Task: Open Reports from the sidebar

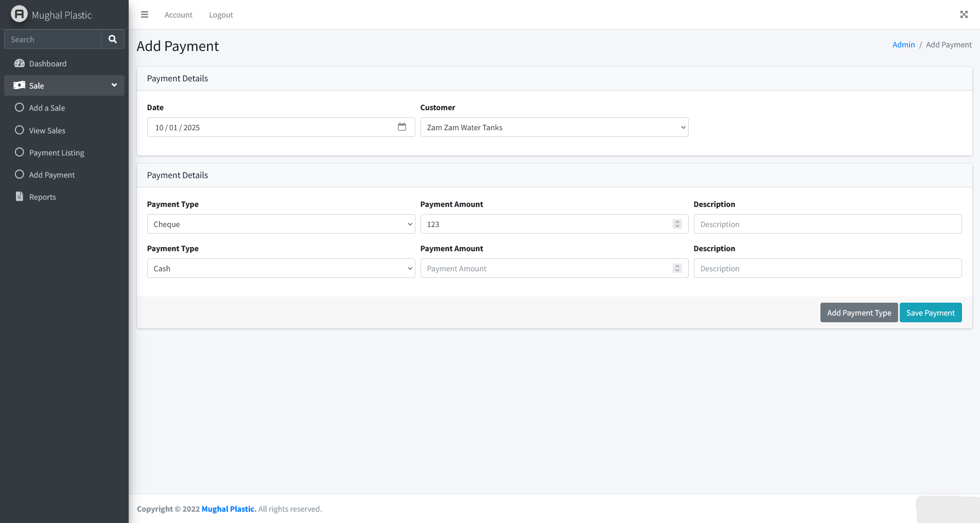Action: pyautogui.click(x=42, y=197)
